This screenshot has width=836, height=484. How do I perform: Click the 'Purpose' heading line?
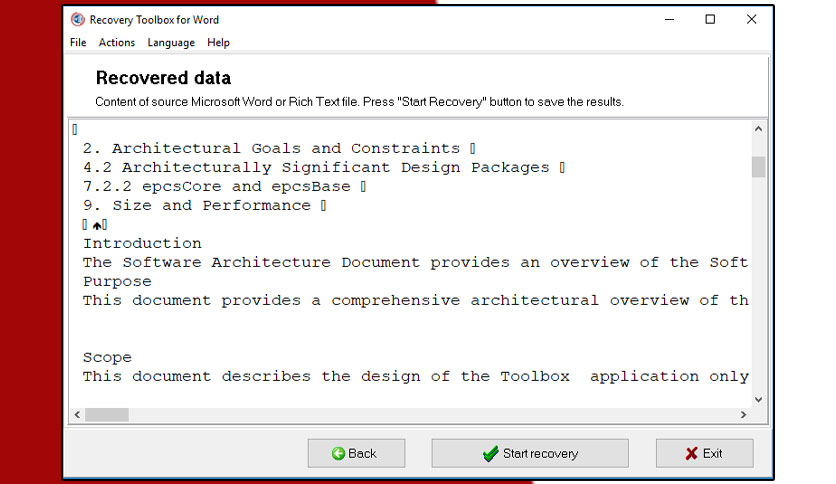[117, 281]
